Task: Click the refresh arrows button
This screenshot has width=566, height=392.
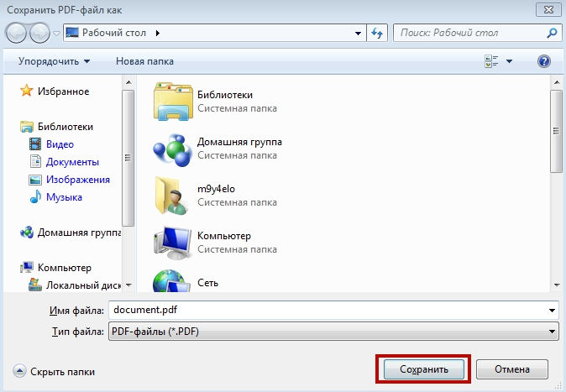Action: [x=377, y=34]
